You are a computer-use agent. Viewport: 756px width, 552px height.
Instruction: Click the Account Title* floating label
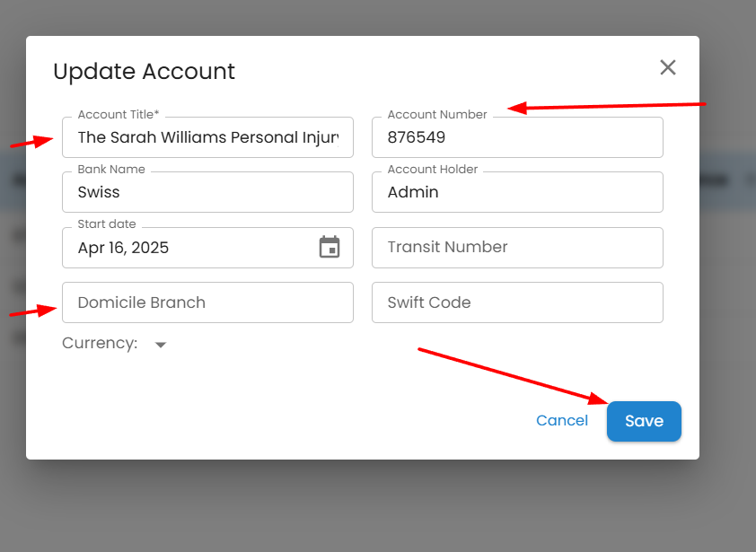pos(118,115)
